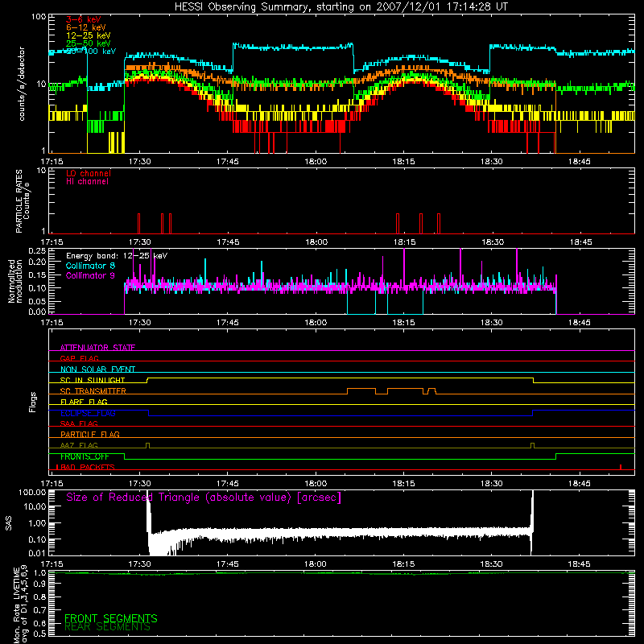Select the '6-12 keV' legend label
Viewport: 644px width, 644px height.
(x=86, y=27)
